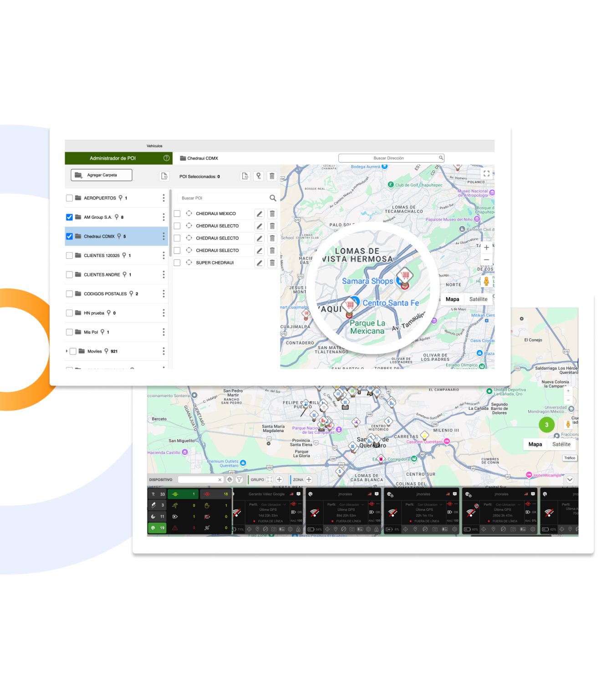612x700 pixels.
Task: Delete the CHEDRAUI MEXICO POI
Action: click(x=272, y=213)
